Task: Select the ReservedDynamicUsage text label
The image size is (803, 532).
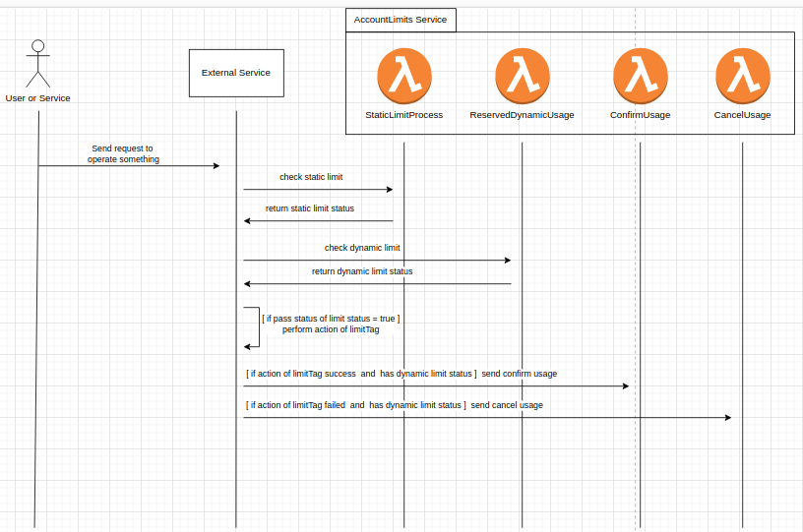Action: (522, 115)
